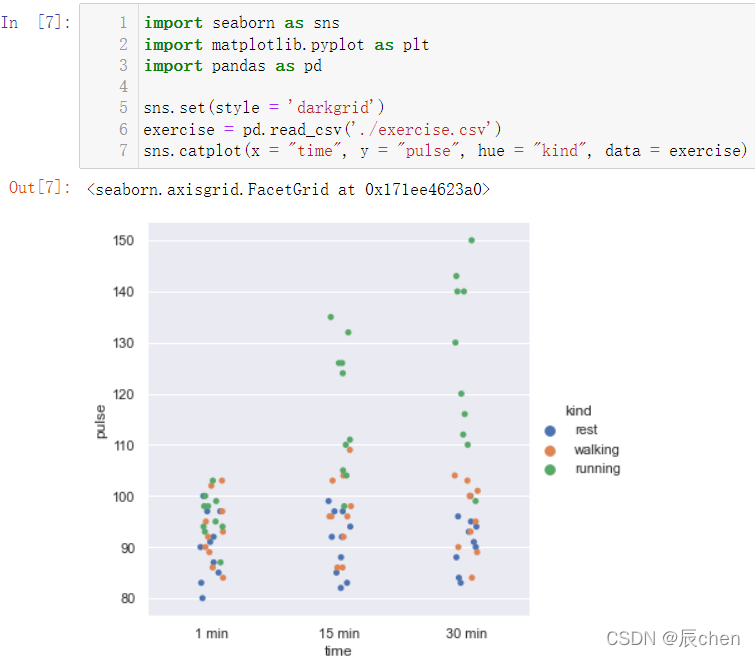Click the orange walking legend marker
This screenshot has height=657, width=755.
pyautogui.click(x=550, y=451)
